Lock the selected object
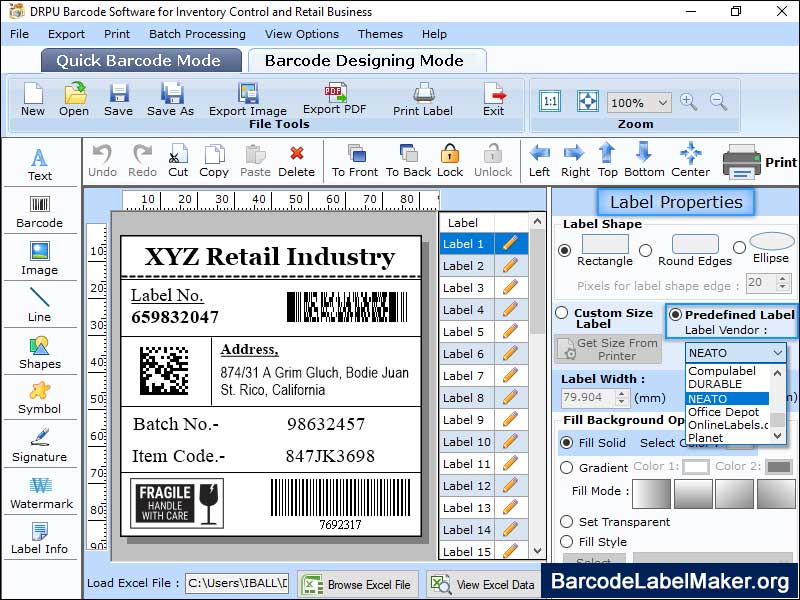The width and height of the screenshot is (800, 600). (450, 160)
